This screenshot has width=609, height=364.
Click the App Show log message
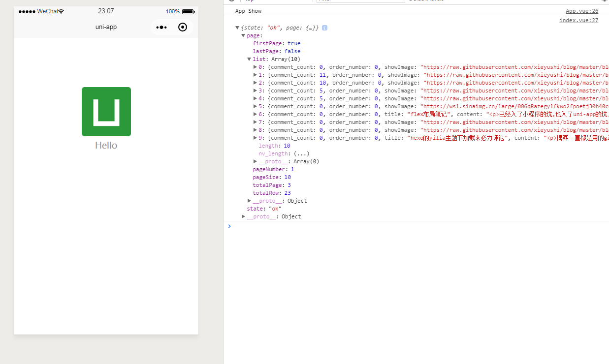point(248,11)
